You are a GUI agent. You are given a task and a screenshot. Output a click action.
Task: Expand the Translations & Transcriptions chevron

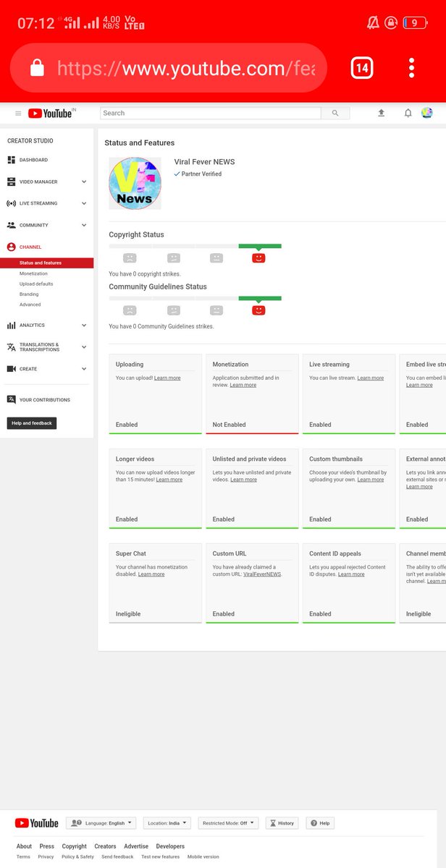[x=84, y=347]
